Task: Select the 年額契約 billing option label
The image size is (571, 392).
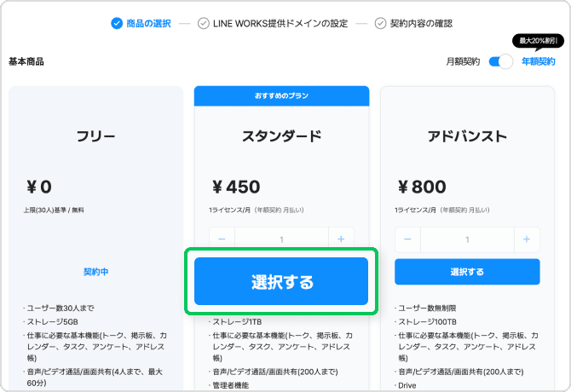Action: pyautogui.click(x=539, y=61)
